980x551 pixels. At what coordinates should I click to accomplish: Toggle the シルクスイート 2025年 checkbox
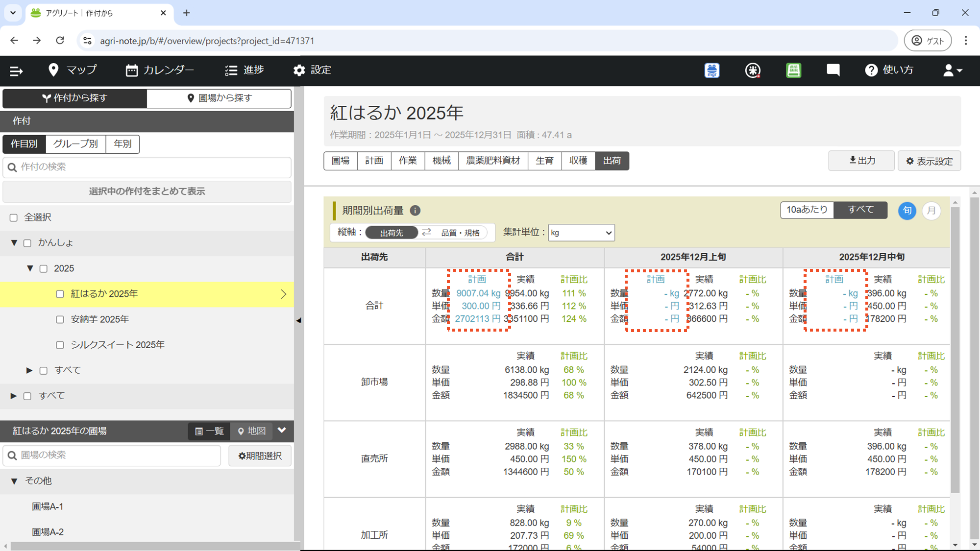click(x=60, y=345)
